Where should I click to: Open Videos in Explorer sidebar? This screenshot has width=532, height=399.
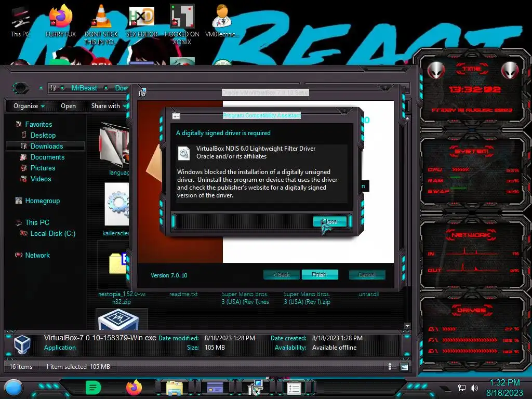click(x=41, y=179)
